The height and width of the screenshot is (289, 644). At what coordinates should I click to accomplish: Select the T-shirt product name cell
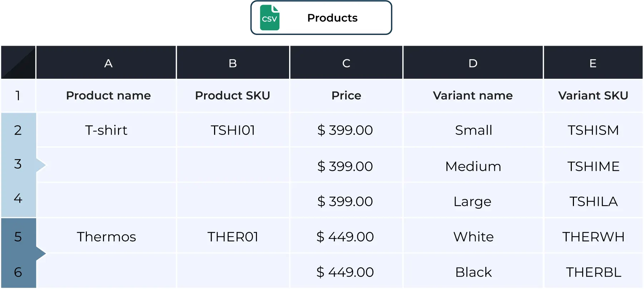click(x=106, y=130)
